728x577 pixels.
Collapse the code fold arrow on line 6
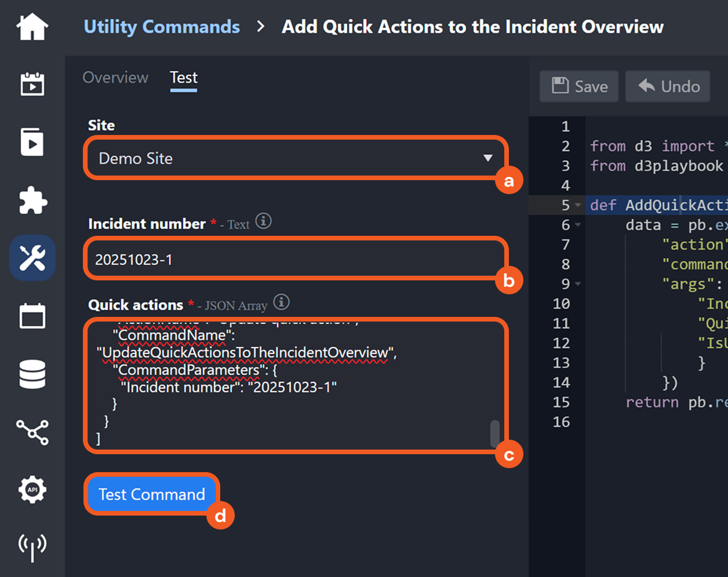click(x=578, y=225)
